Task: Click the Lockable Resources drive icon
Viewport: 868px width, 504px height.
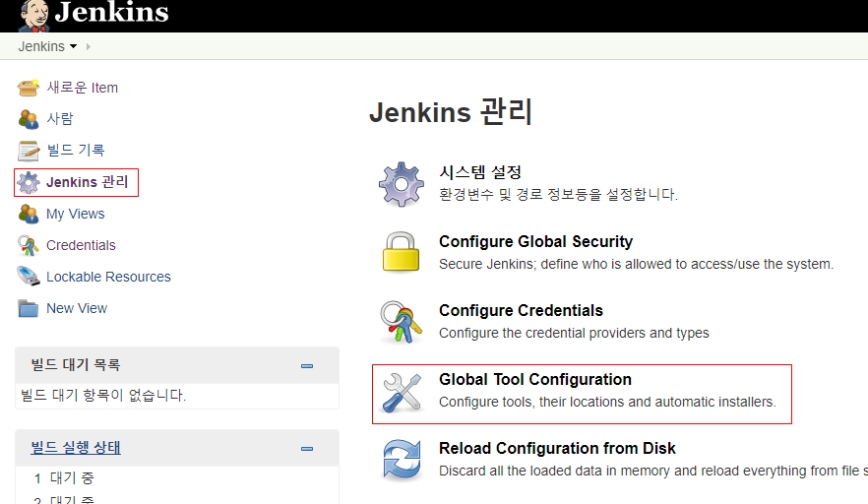Action: (29, 277)
